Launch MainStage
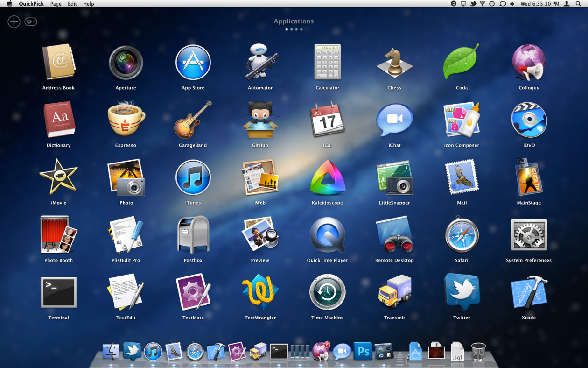The image size is (588, 368). tap(529, 177)
